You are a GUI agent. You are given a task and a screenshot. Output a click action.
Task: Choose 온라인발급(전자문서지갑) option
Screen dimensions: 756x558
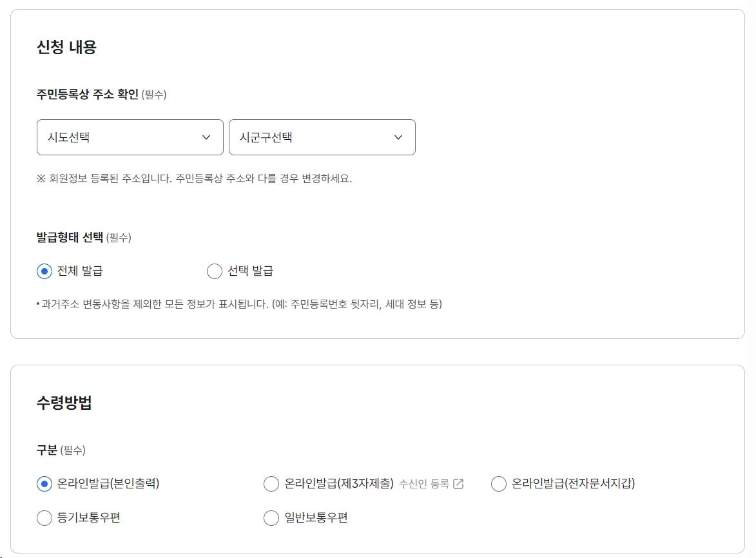pyautogui.click(x=498, y=483)
